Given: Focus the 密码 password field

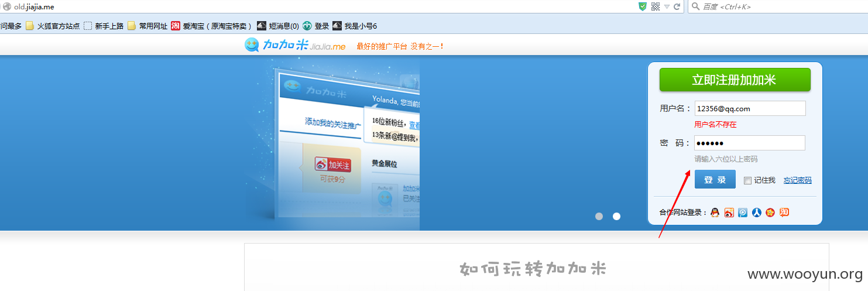Looking at the screenshot, I should point(750,143).
